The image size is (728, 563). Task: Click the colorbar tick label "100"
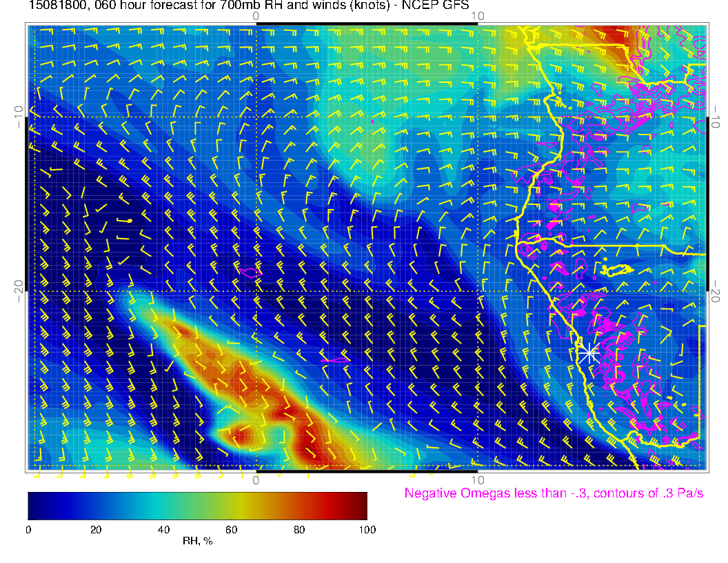[367, 529]
